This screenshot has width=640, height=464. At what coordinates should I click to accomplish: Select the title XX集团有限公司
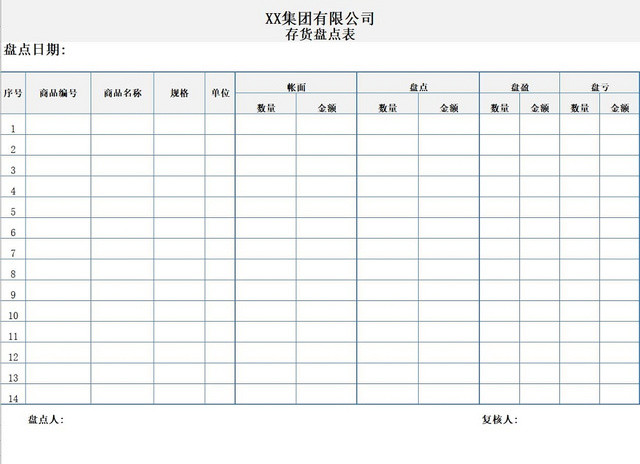coord(320,18)
